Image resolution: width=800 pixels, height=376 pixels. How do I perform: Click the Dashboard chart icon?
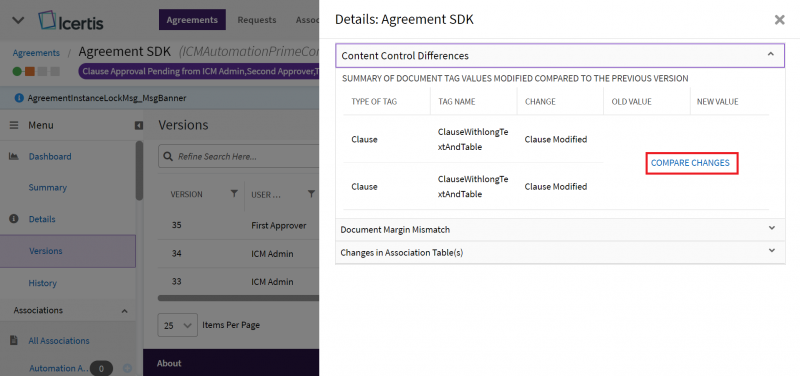coord(14,157)
